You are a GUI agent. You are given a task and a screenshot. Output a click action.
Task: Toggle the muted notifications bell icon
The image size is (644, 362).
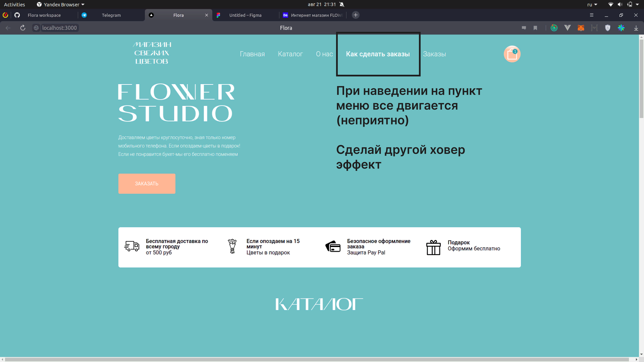(342, 5)
